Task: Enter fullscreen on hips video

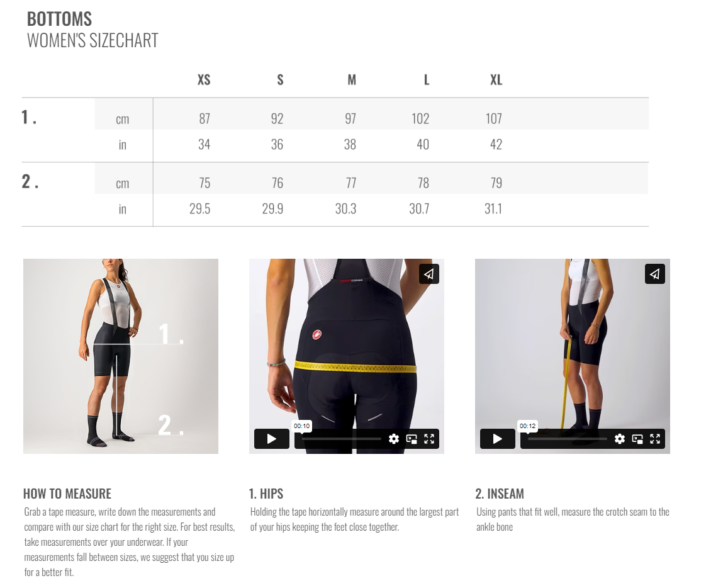Action: [429, 439]
